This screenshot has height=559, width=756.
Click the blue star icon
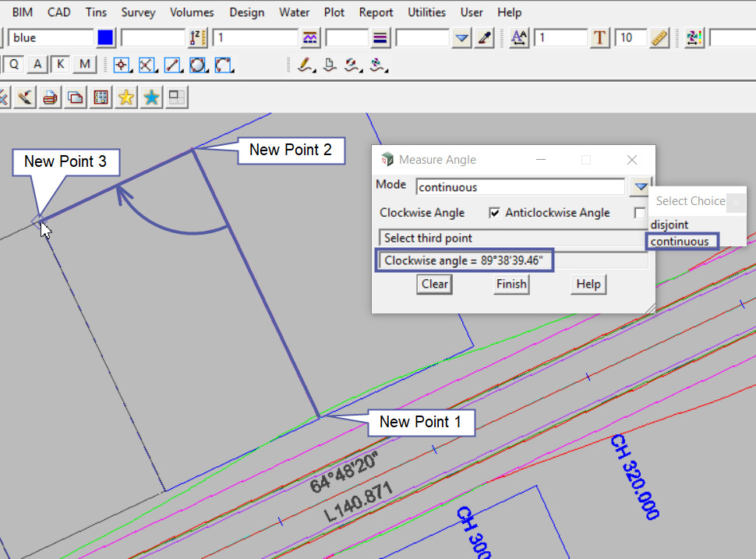click(x=151, y=97)
